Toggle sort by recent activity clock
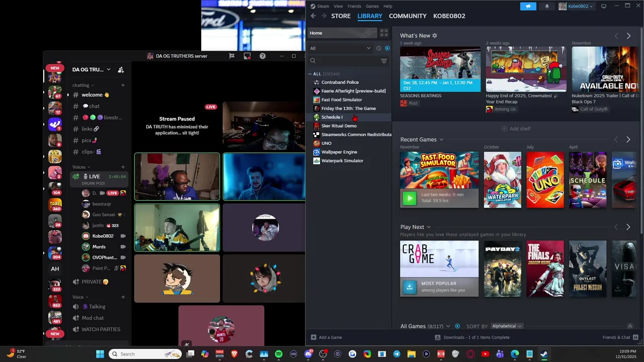 379,48
